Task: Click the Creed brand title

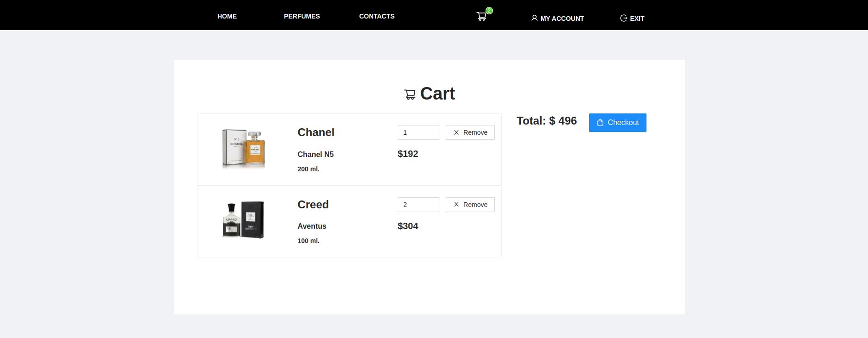Action: [x=313, y=205]
